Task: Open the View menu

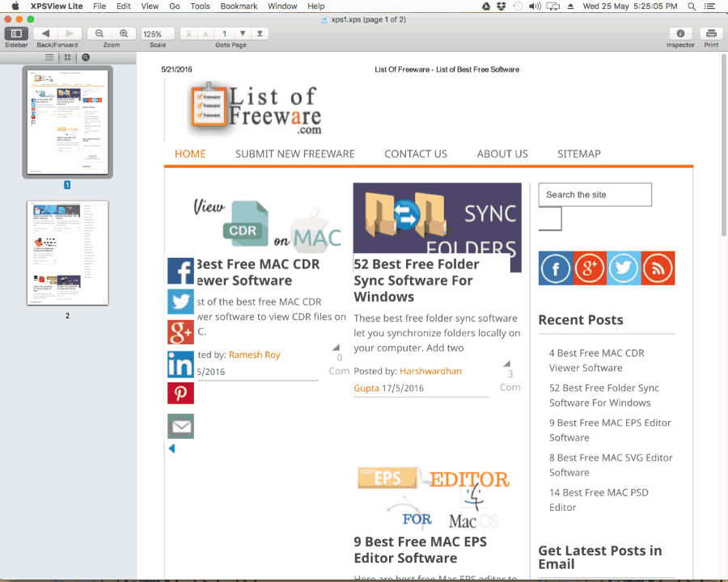Action: coord(150,6)
